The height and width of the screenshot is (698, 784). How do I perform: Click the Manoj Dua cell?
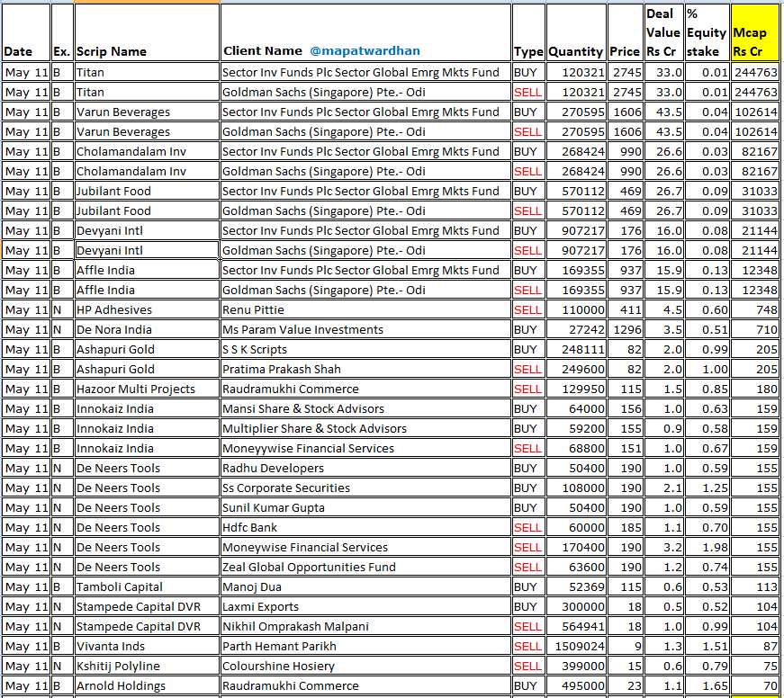(365, 587)
